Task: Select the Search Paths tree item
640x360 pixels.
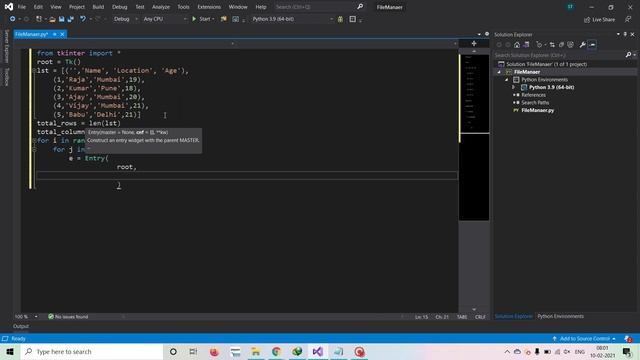Action: 535,103
